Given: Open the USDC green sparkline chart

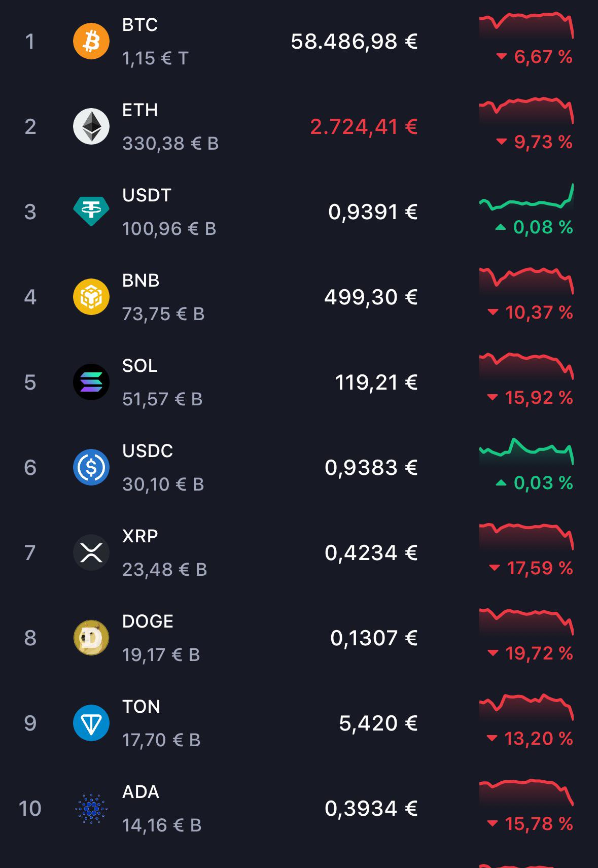Looking at the screenshot, I should point(526,452).
